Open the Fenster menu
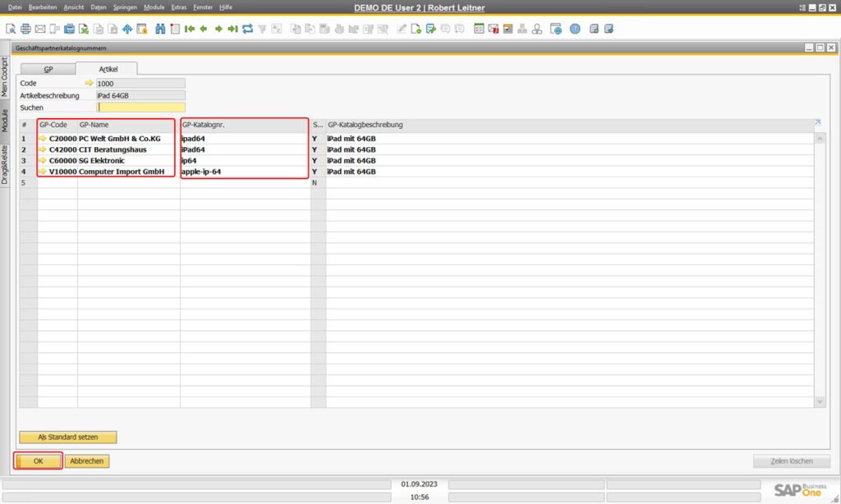This screenshot has width=841, height=504. 203,7
